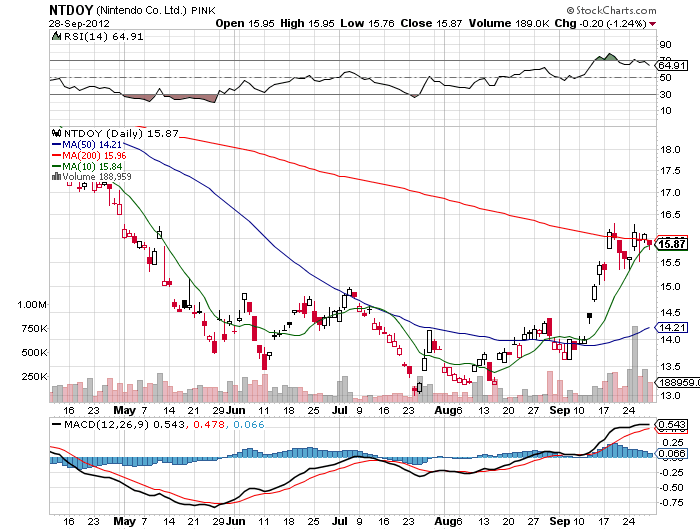Click the PINK exchange label
Screen dimensions: 700x530
tap(203, 11)
